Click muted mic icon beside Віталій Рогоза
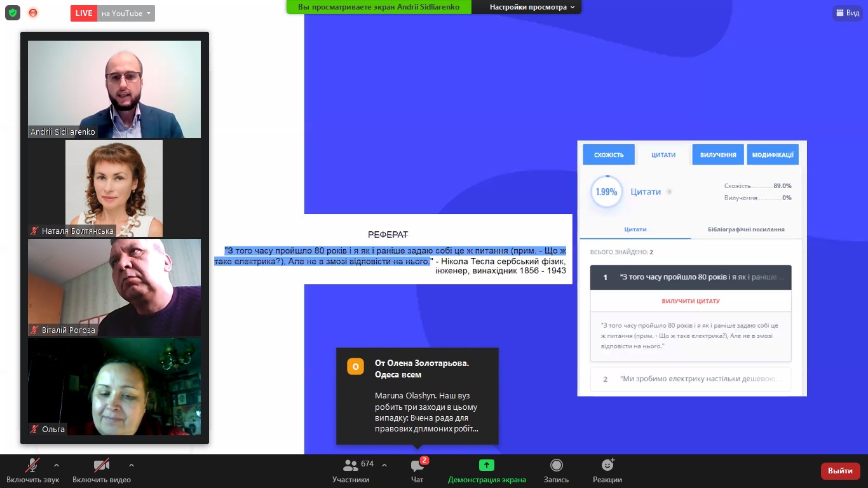 click(34, 330)
